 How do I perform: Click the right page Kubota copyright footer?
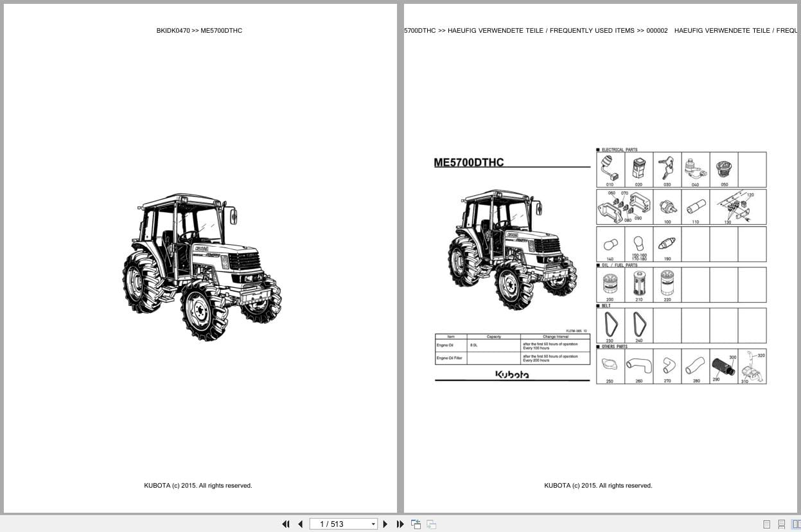(598, 486)
